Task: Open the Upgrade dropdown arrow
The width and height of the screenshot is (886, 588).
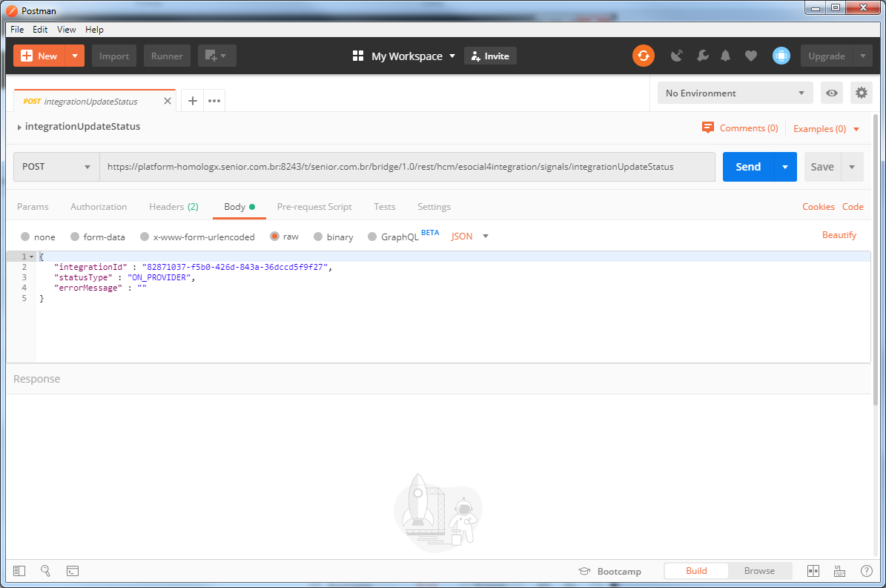Action: (x=863, y=56)
